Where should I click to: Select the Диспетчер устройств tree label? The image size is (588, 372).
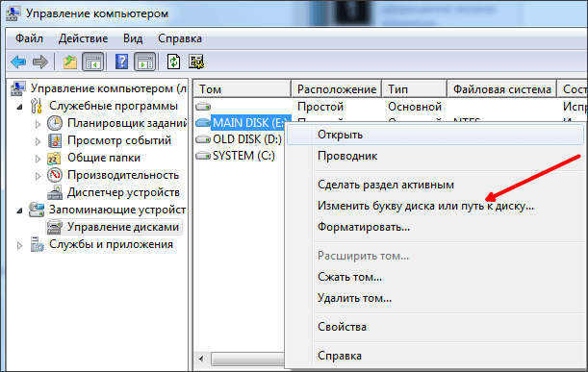tap(123, 192)
